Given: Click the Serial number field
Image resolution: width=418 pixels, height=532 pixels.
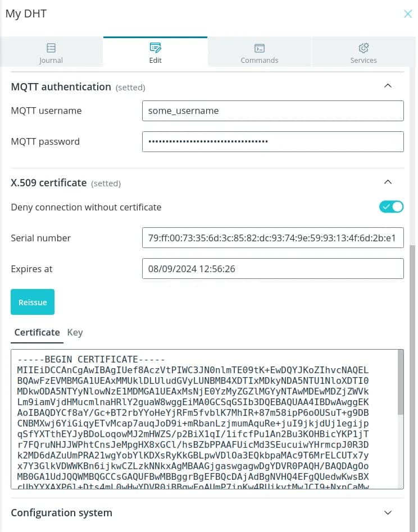Looking at the screenshot, I should pos(272,238).
